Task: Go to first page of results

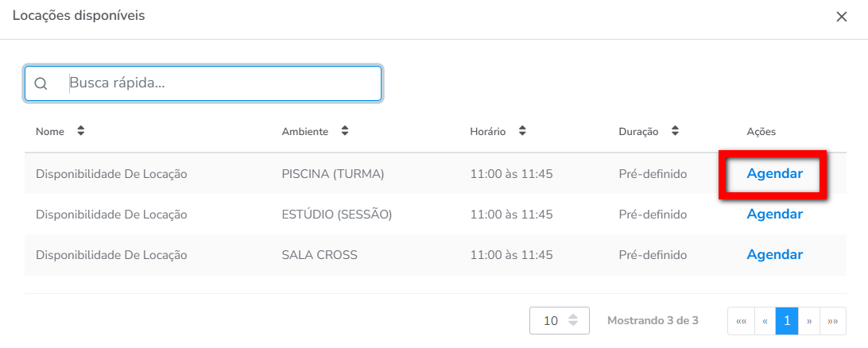Action: click(x=741, y=321)
